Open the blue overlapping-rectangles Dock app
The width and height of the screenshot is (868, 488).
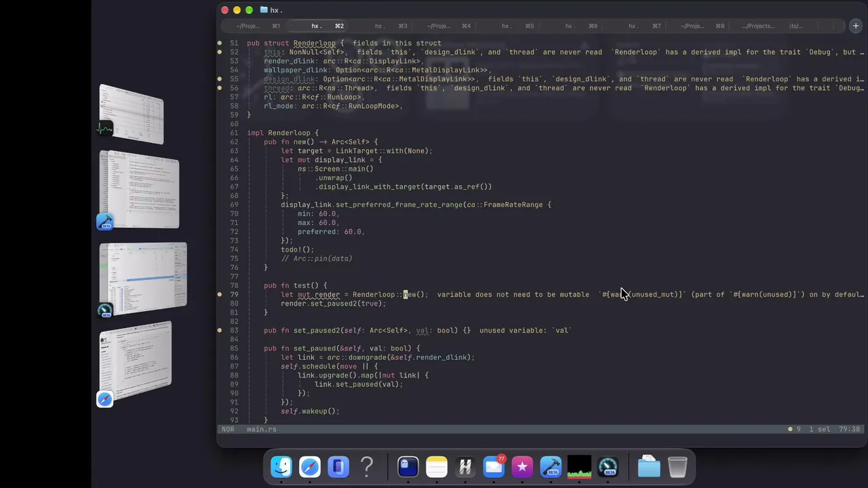(338, 467)
